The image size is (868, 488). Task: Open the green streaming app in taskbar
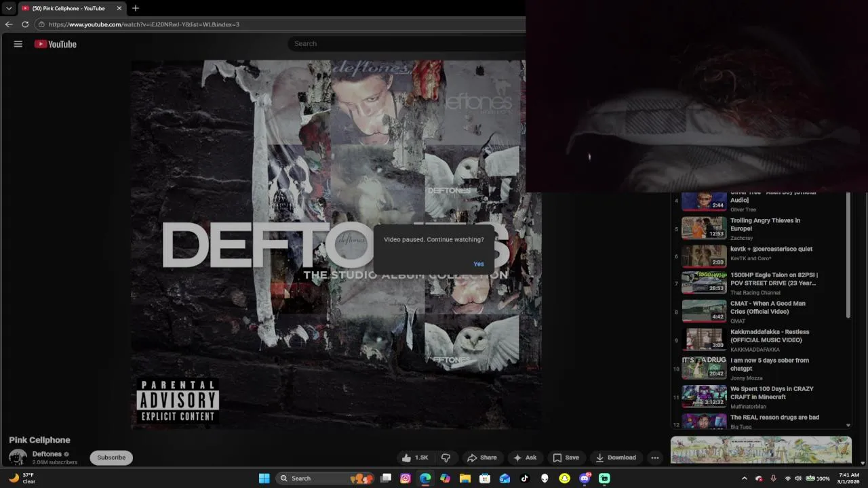[x=604, y=479]
